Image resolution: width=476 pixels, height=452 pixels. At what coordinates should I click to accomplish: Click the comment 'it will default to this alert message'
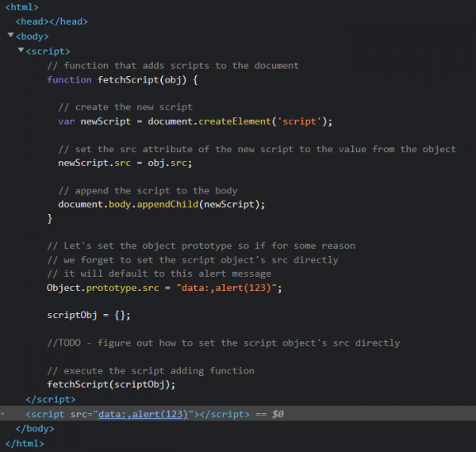tap(159, 274)
